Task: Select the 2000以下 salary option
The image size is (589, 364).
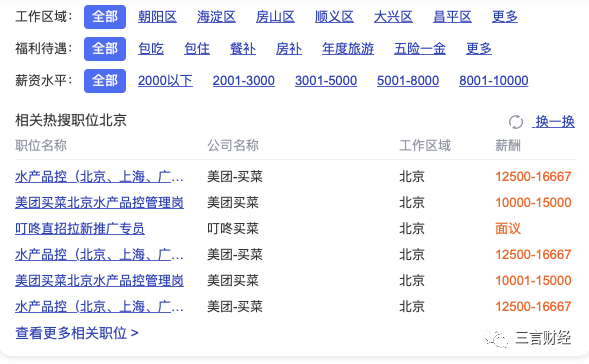Action: pyautogui.click(x=165, y=81)
